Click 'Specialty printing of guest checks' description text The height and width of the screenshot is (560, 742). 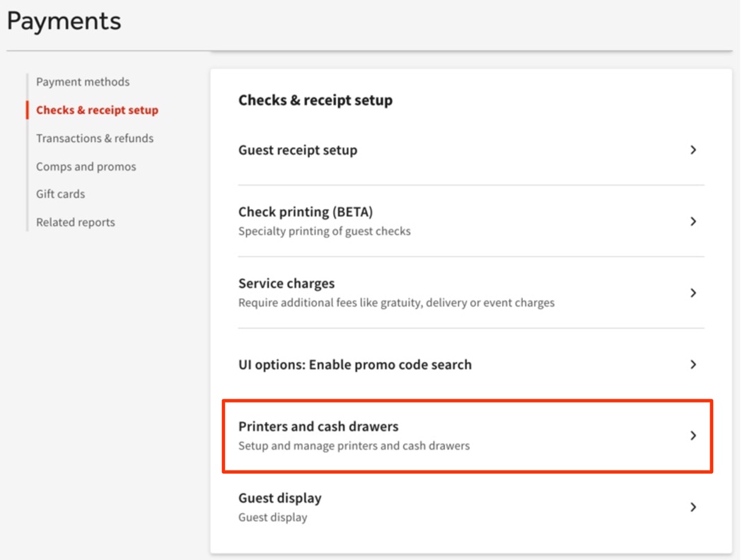tap(324, 231)
